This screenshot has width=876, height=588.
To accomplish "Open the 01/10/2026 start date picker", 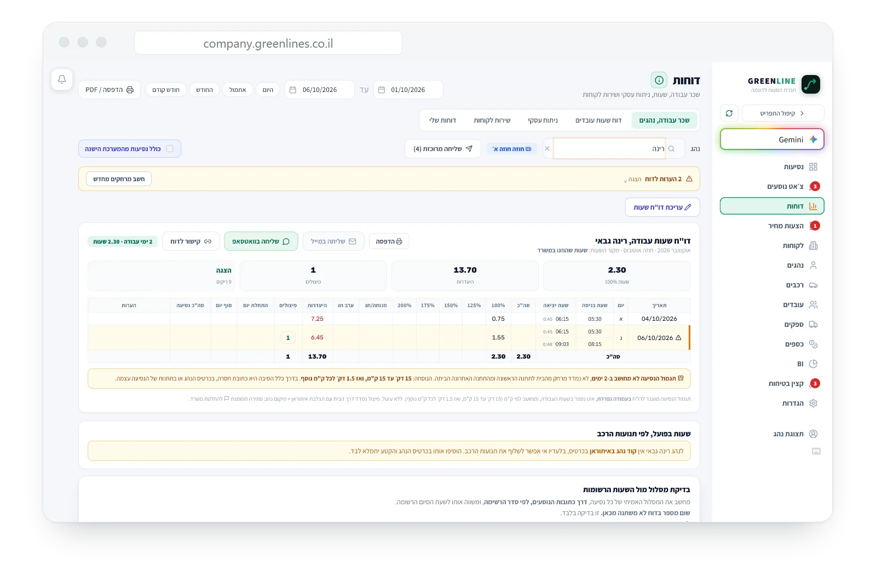I will point(408,90).
